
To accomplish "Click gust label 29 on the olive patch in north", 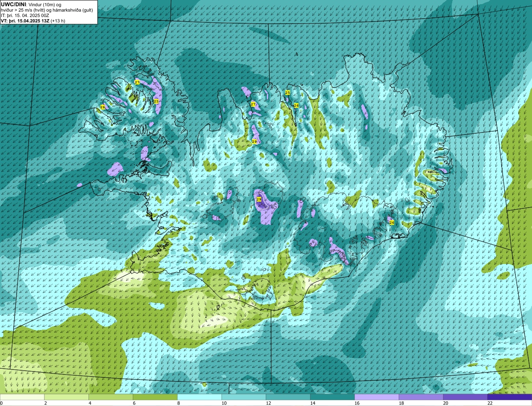I will [254, 142].
